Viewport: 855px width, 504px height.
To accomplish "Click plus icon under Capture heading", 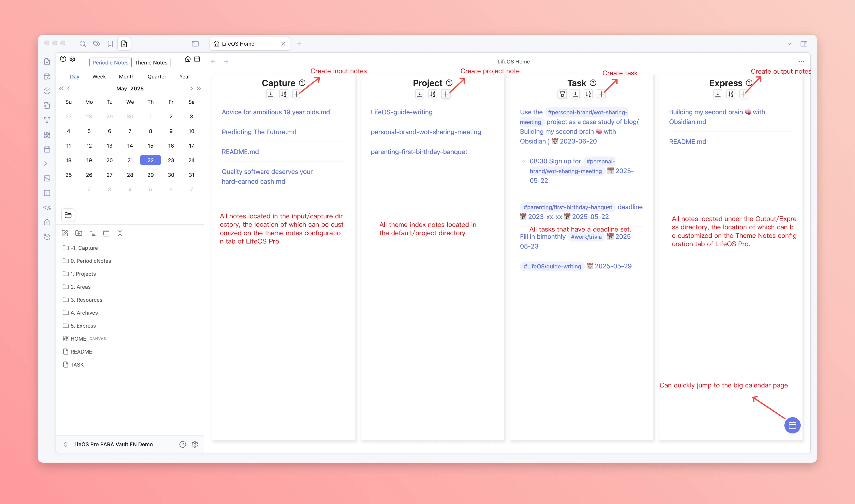I will click(296, 94).
